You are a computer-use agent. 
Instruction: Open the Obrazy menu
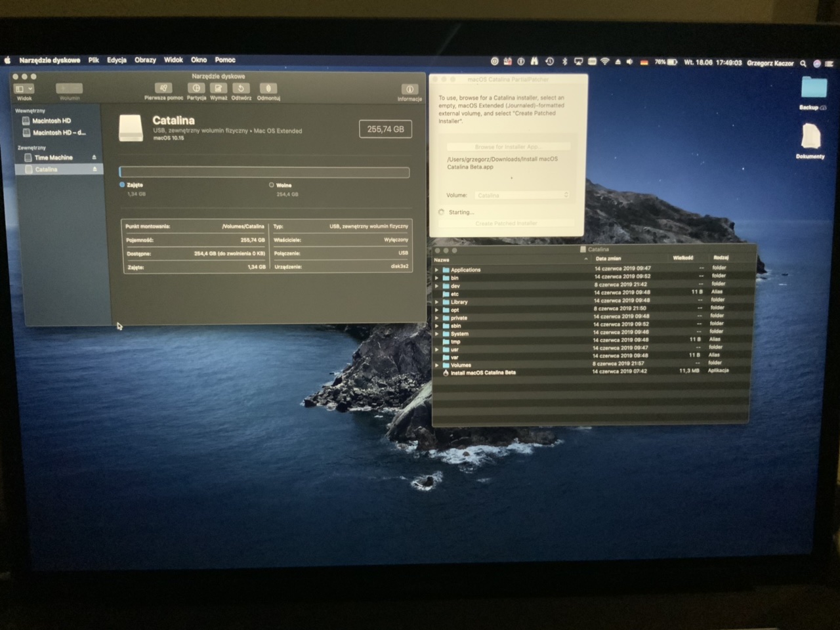pos(145,60)
